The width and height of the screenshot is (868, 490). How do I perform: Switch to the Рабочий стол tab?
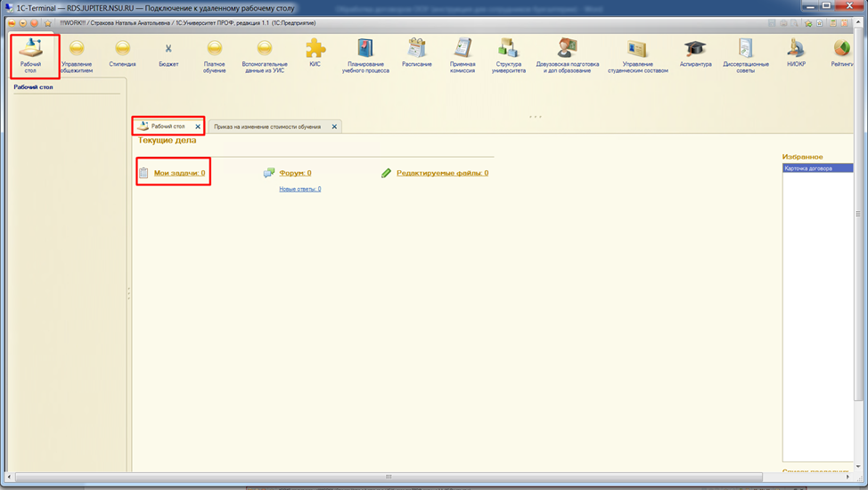(168, 127)
